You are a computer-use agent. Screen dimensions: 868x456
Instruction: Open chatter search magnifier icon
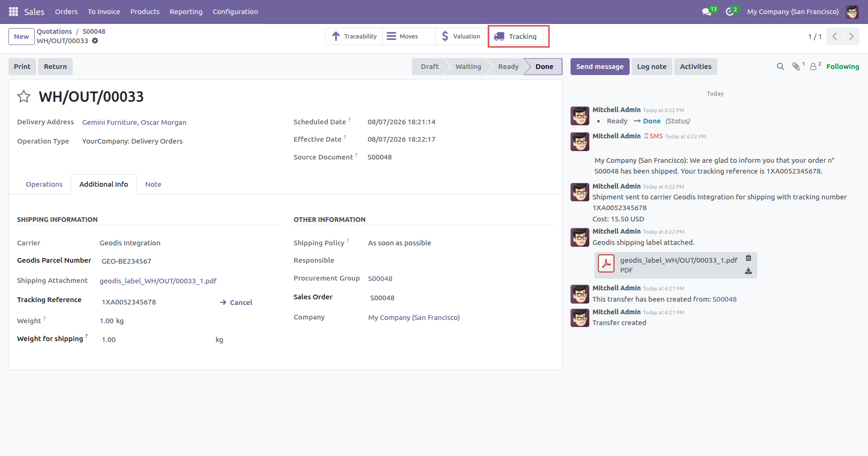pos(780,67)
